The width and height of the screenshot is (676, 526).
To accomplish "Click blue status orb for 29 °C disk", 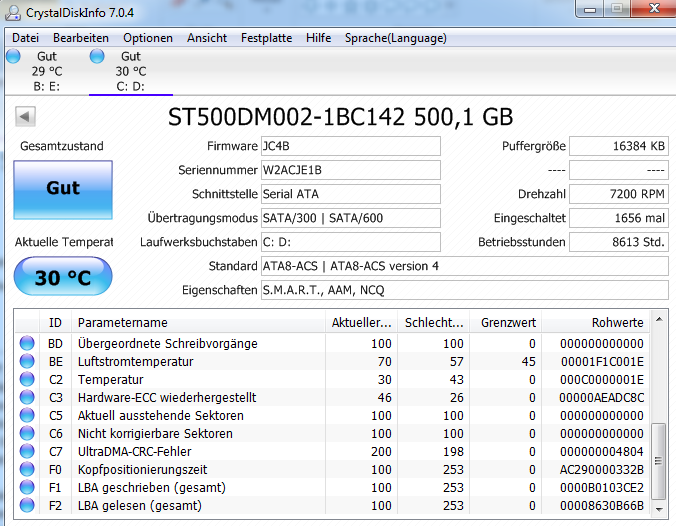I will (13, 56).
